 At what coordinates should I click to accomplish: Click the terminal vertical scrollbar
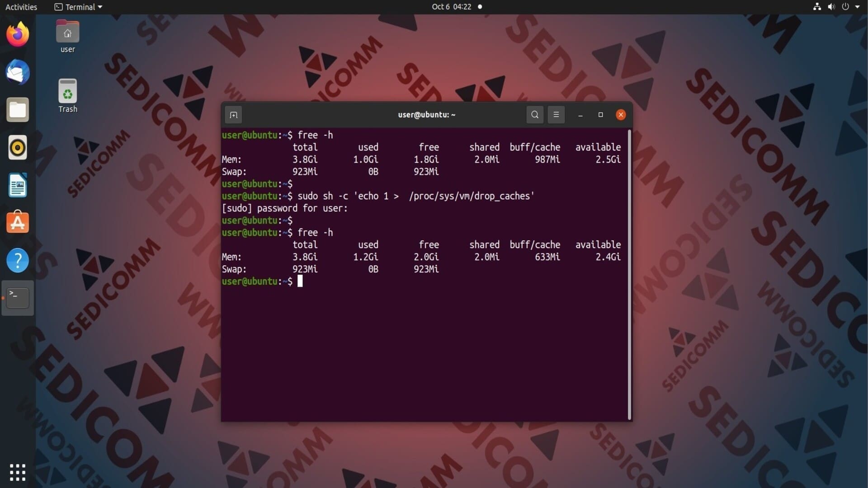click(629, 274)
